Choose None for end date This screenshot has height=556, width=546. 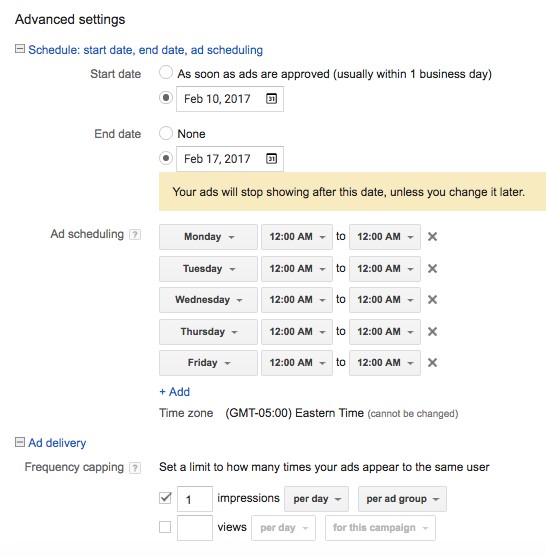(x=166, y=133)
